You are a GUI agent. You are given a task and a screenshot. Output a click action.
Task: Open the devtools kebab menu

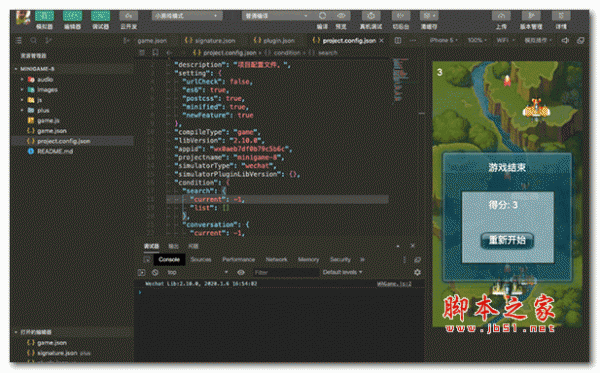click(x=404, y=260)
